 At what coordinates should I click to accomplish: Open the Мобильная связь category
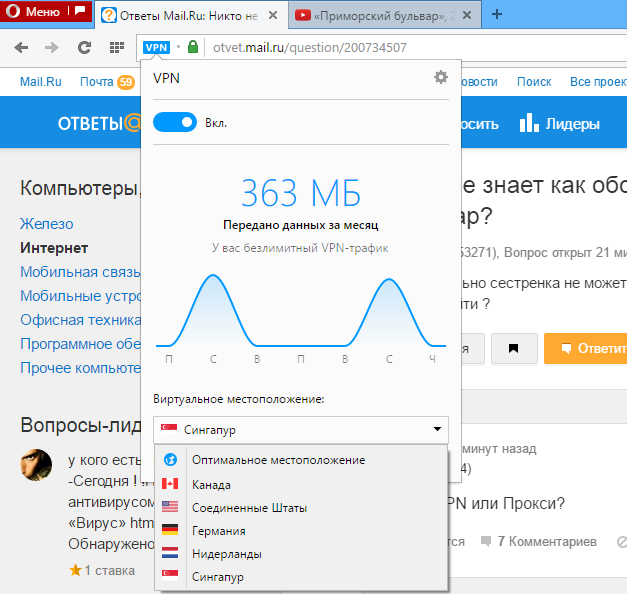coord(80,272)
